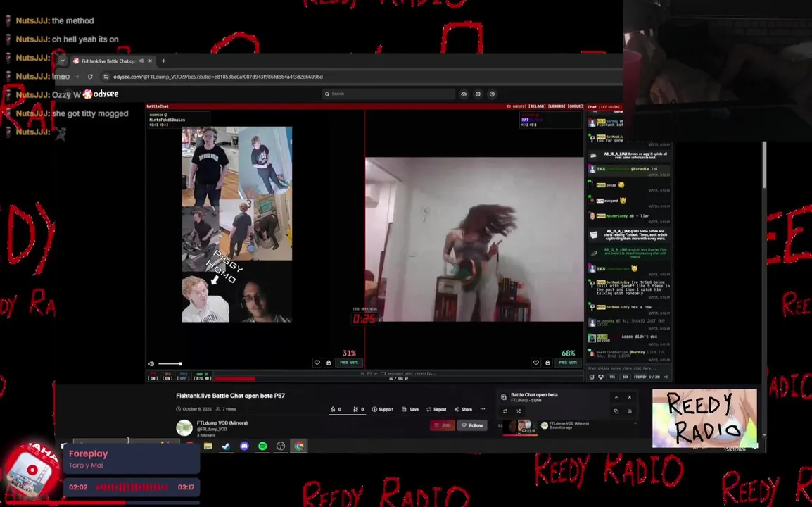812x507 pixels.
Task: Share the video with Share button
Action: click(x=463, y=409)
